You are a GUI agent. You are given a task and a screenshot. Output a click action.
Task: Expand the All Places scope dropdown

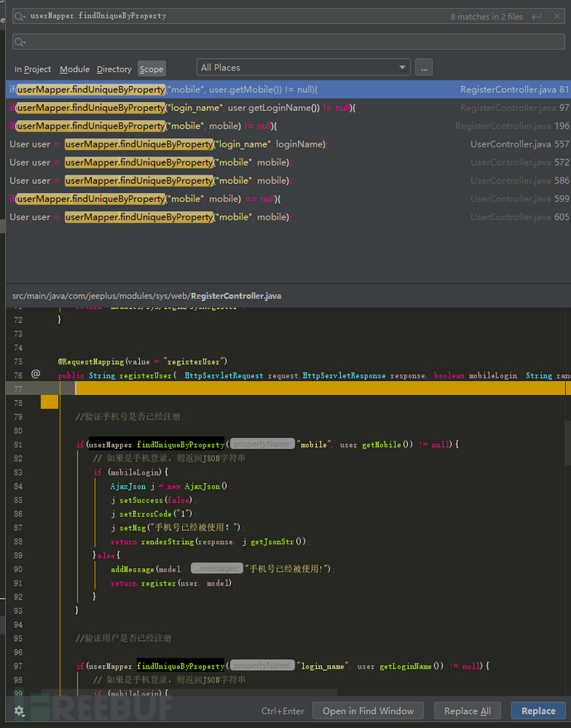coord(303,68)
